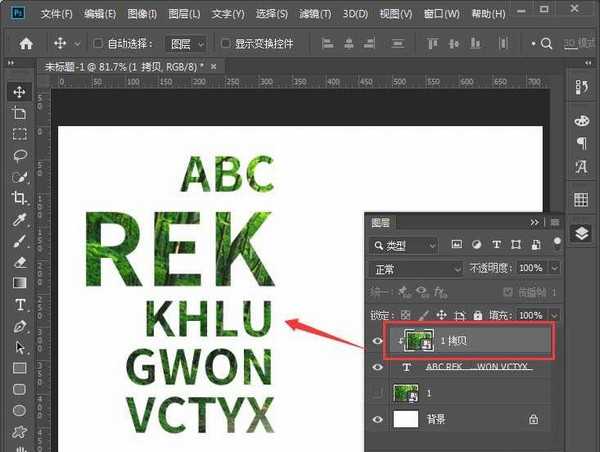600x452 pixels.
Task: Select the Horizontal Type tool
Action: (x=19, y=305)
